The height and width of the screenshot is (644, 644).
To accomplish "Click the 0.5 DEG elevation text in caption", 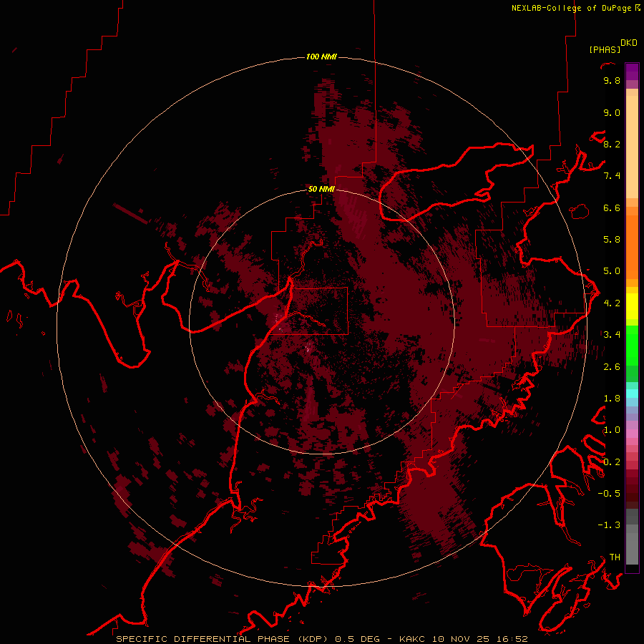I will 357,639.
